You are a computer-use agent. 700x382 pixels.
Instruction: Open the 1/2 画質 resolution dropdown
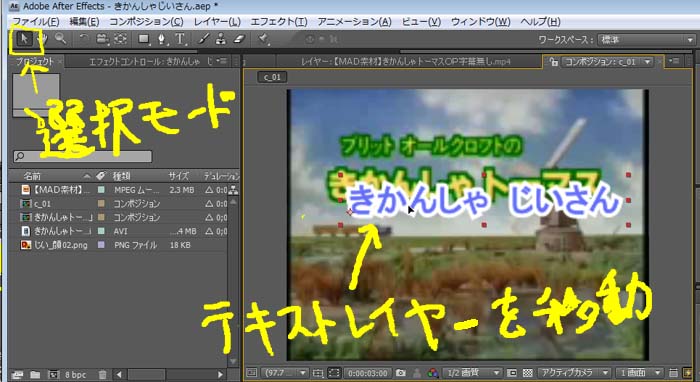472,373
